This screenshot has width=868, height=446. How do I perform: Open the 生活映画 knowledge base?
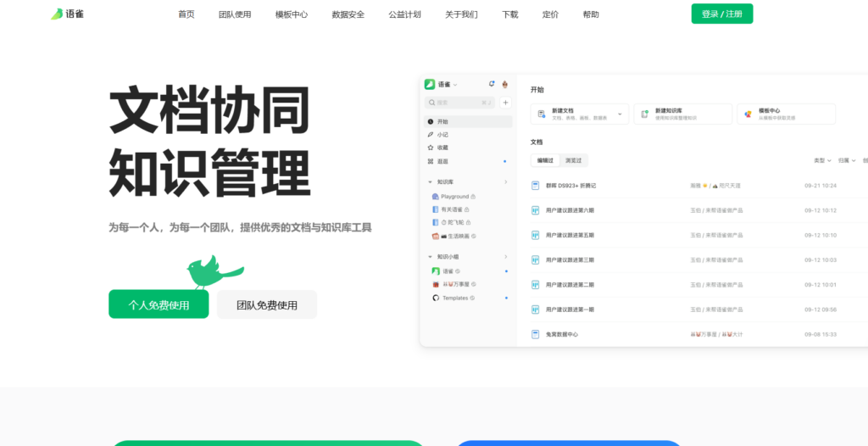[x=454, y=236]
